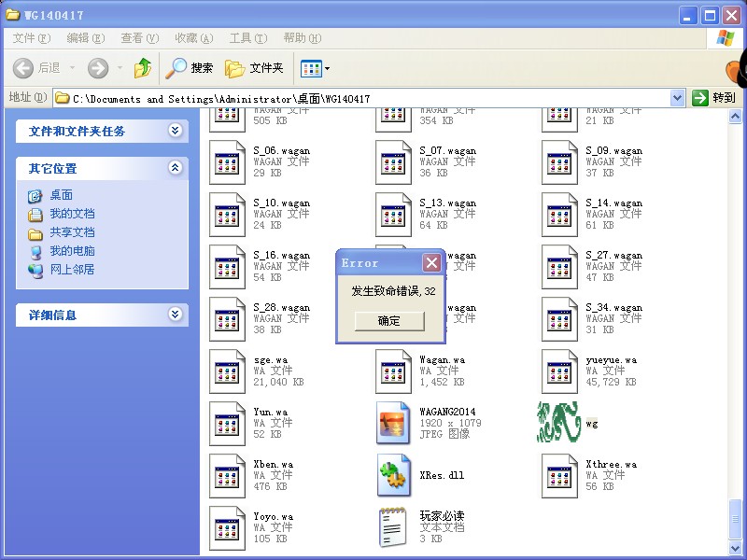Open 我的文档 link in sidebar
Screen dimensions: 747x560
point(72,214)
